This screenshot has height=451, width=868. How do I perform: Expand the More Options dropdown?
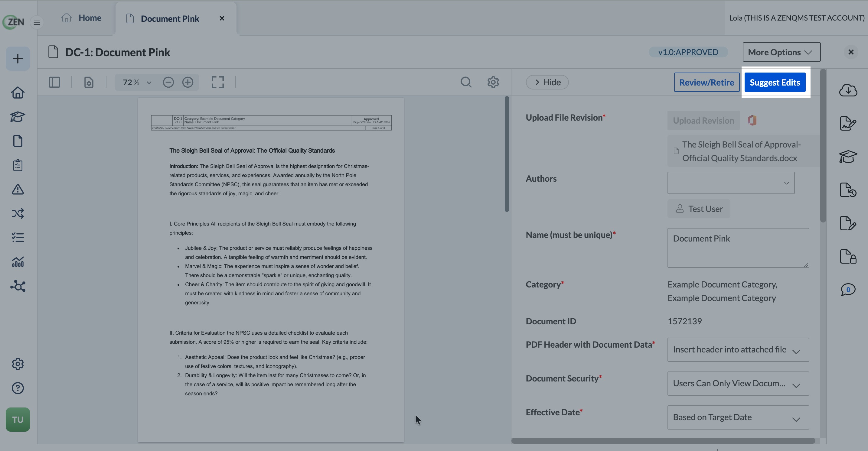click(782, 52)
